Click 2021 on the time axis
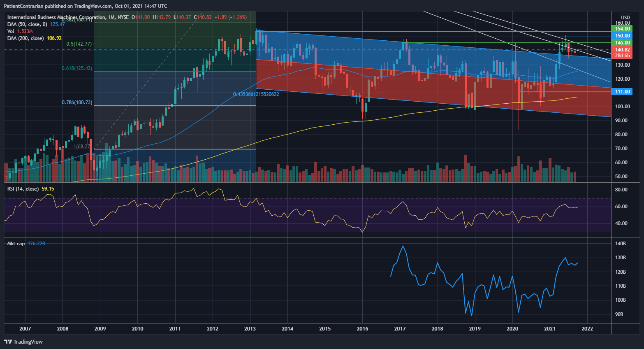This screenshot has height=349, width=644. pyautogui.click(x=550, y=328)
